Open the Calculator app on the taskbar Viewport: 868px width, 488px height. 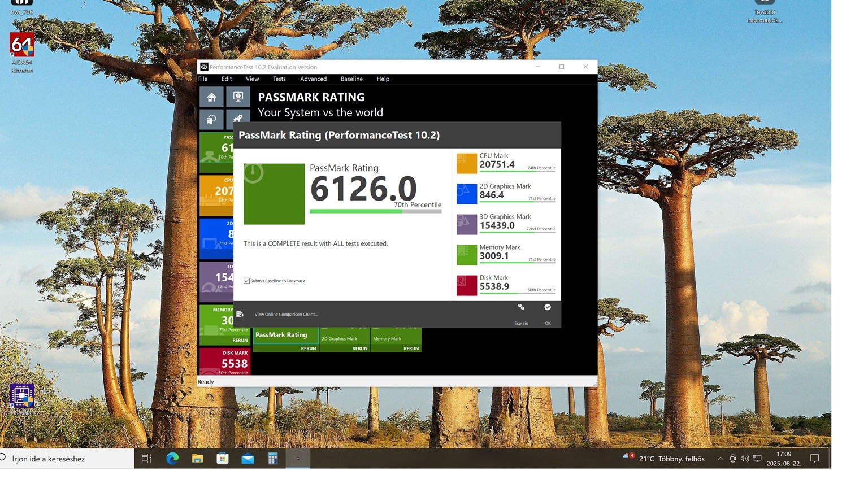pos(273,459)
